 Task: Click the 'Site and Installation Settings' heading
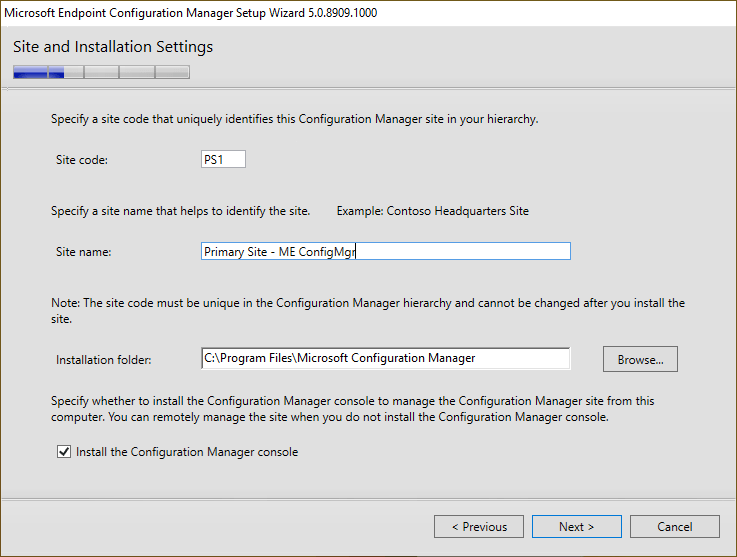[x=113, y=47]
